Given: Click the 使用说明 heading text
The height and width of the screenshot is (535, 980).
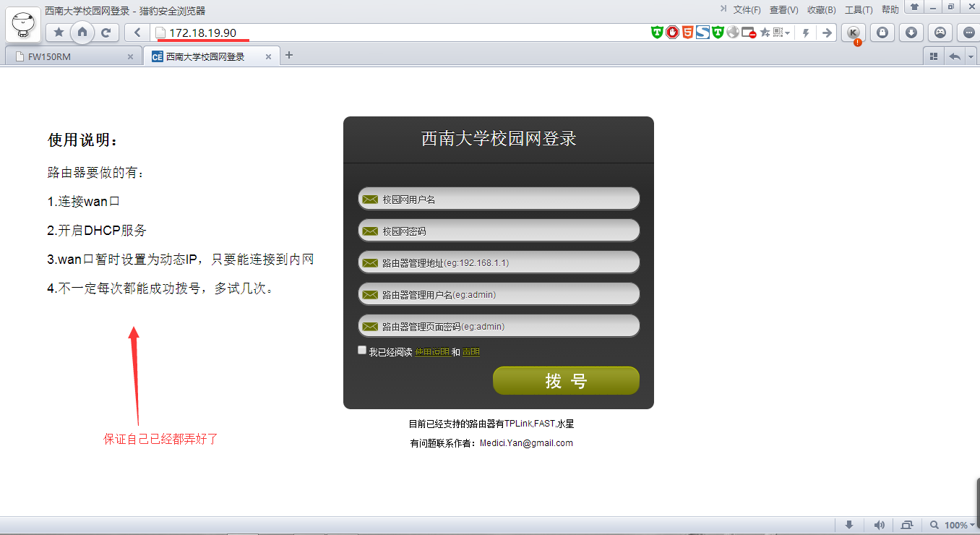Looking at the screenshot, I should (82, 140).
